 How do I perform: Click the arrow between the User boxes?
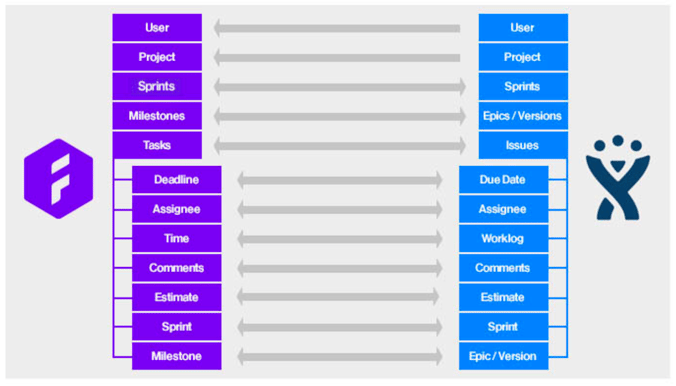(337, 28)
